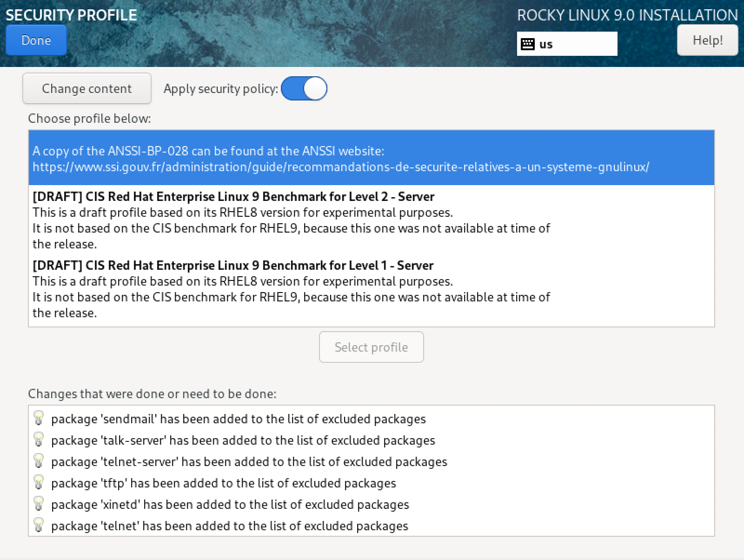Click the lightbulb icon next to telnet-server message

39,461
